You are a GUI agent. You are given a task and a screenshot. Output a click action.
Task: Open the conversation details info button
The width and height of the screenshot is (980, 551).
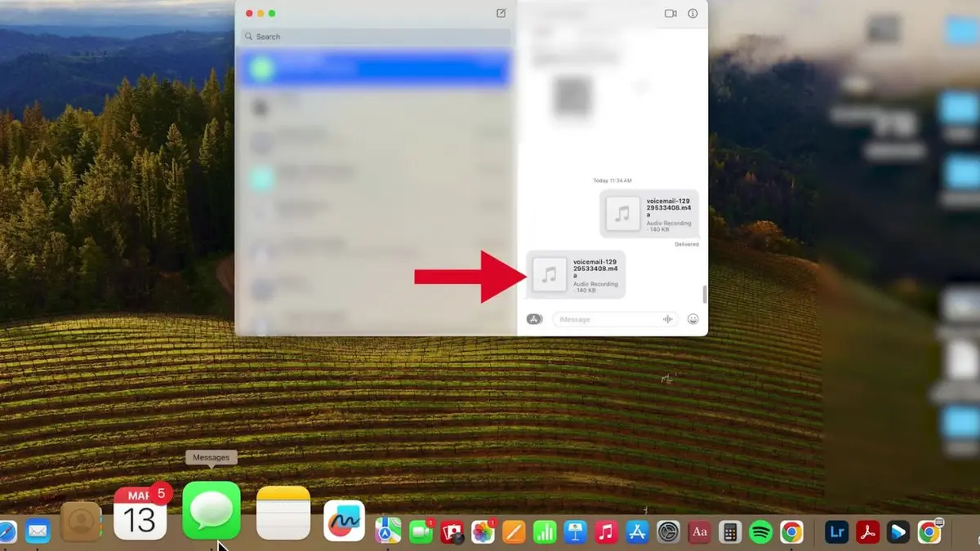coord(693,13)
